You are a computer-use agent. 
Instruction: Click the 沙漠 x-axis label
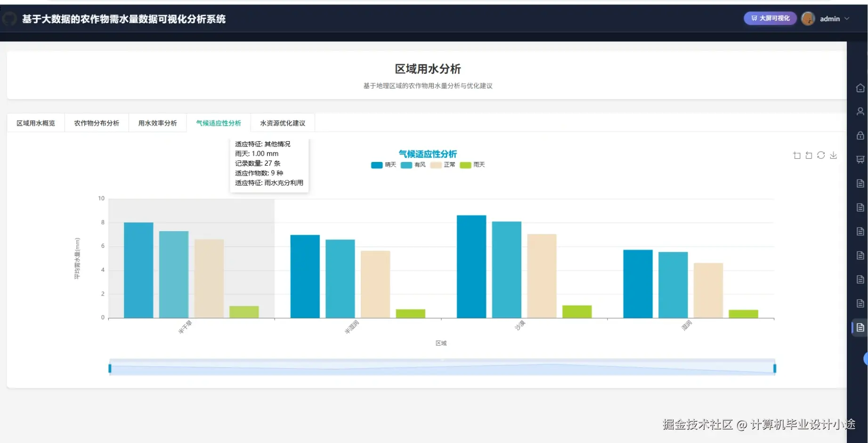click(x=519, y=325)
